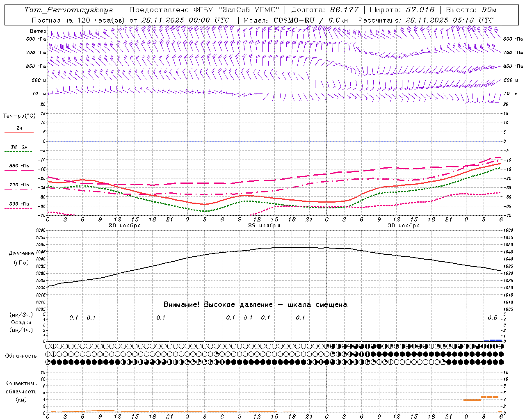Viewport: 525px width, 420px height.
Task: Click the 'Предоставлено ФГБУ "ЗапСиб УГМС"' provider text
Action: (204, 10)
